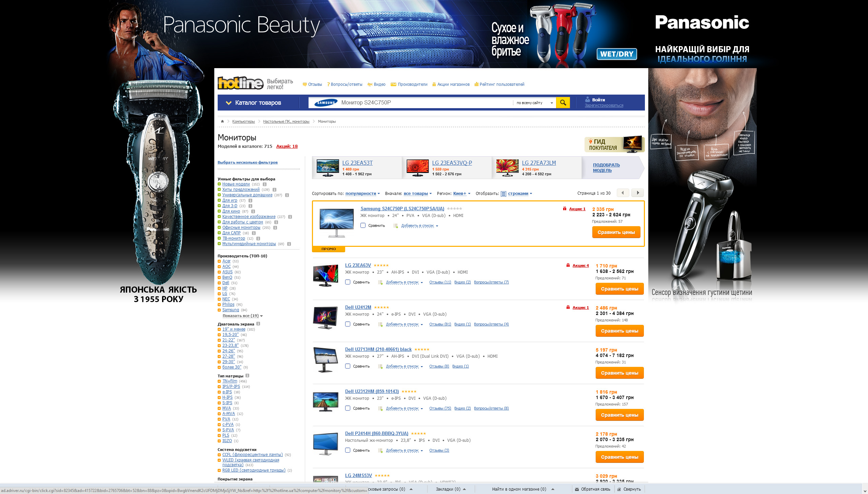Click the «Добавить в список» list icon for Samsung S24C750P
Viewport: 868px width, 494px height.
tap(395, 225)
